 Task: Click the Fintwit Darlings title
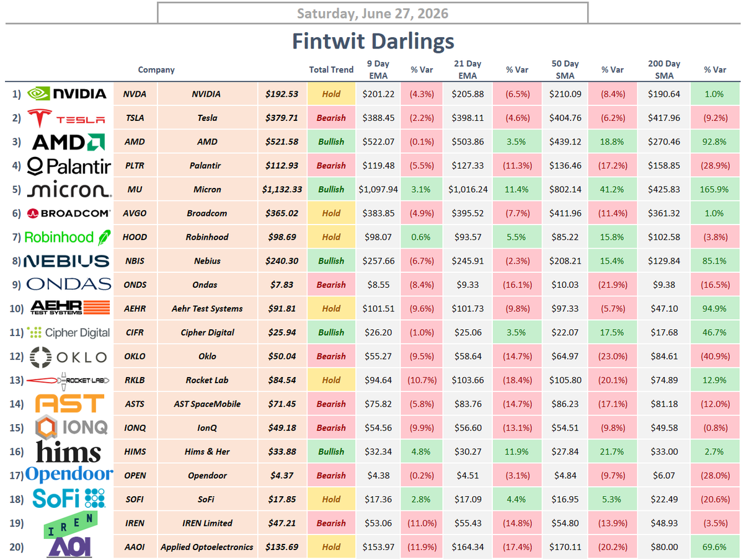pyautogui.click(x=373, y=42)
